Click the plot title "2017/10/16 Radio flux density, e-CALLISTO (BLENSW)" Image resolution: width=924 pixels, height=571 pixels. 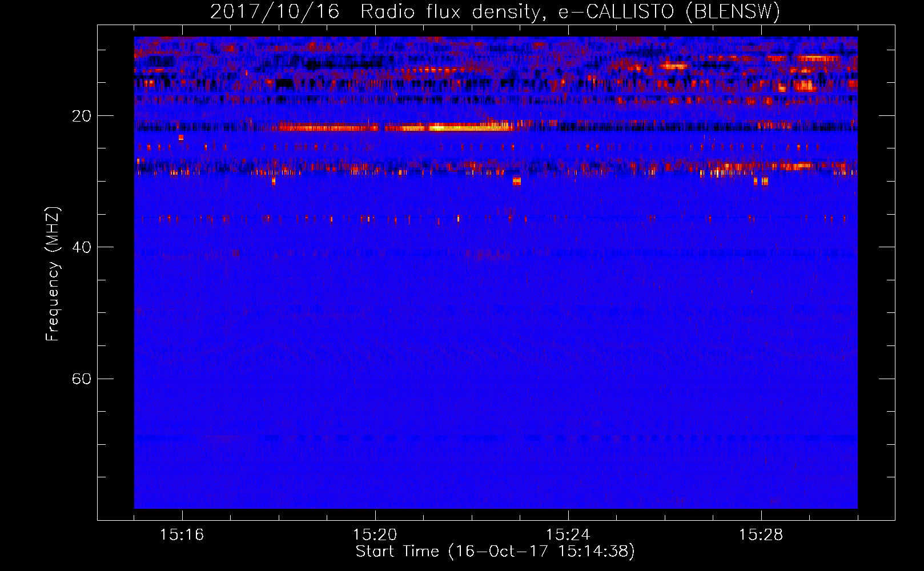495,12
